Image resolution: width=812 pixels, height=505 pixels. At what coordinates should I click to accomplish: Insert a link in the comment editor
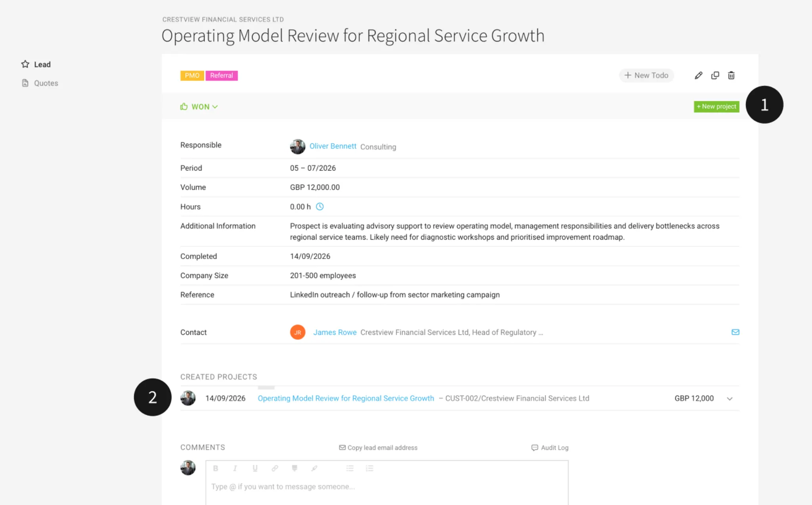click(x=275, y=469)
